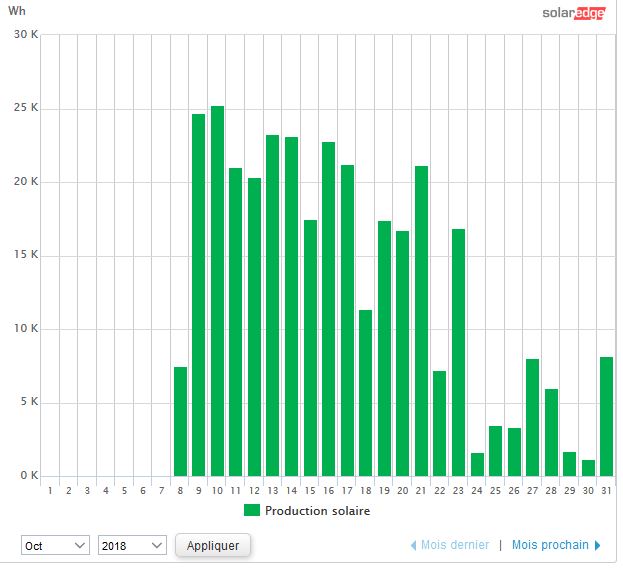Image resolution: width=623 pixels, height=572 pixels.
Task: Click the bar for day 21
Action: 421,321
